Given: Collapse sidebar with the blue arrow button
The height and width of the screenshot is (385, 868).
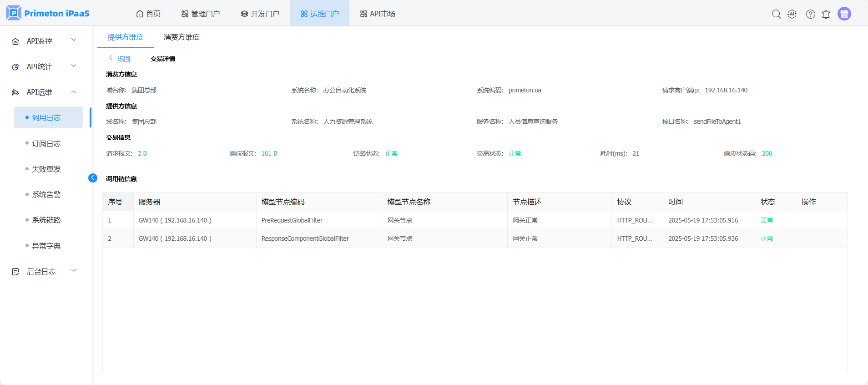Looking at the screenshot, I should coord(93,178).
